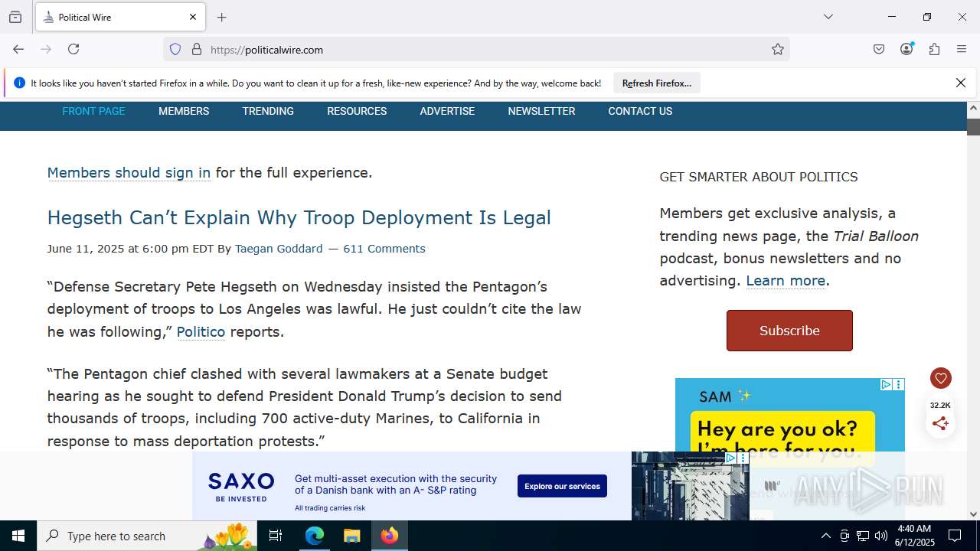The image size is (980, 551).
Task: Dismiss the Firefox refresh notification bar
Action: [x=961, y=83]
